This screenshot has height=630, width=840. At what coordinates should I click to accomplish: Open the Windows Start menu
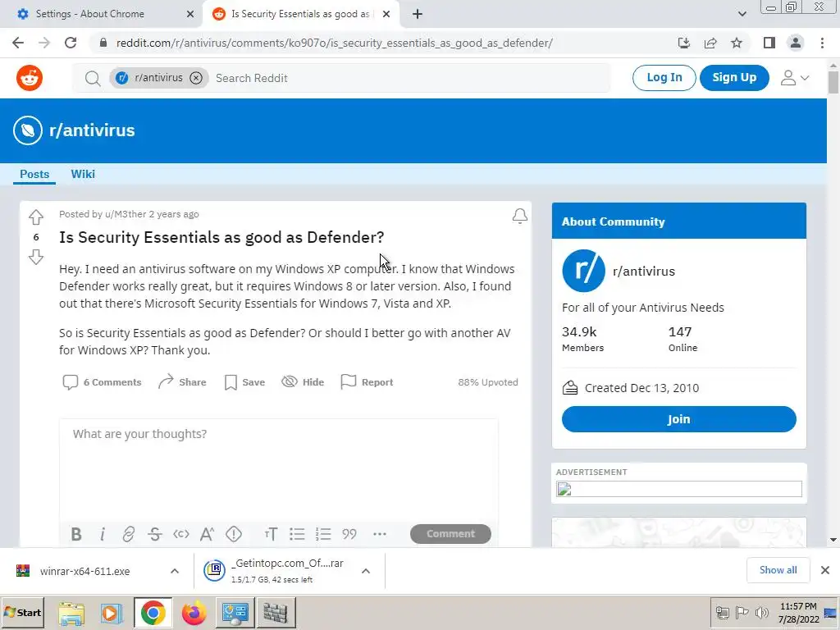click(x=22, y=612)
